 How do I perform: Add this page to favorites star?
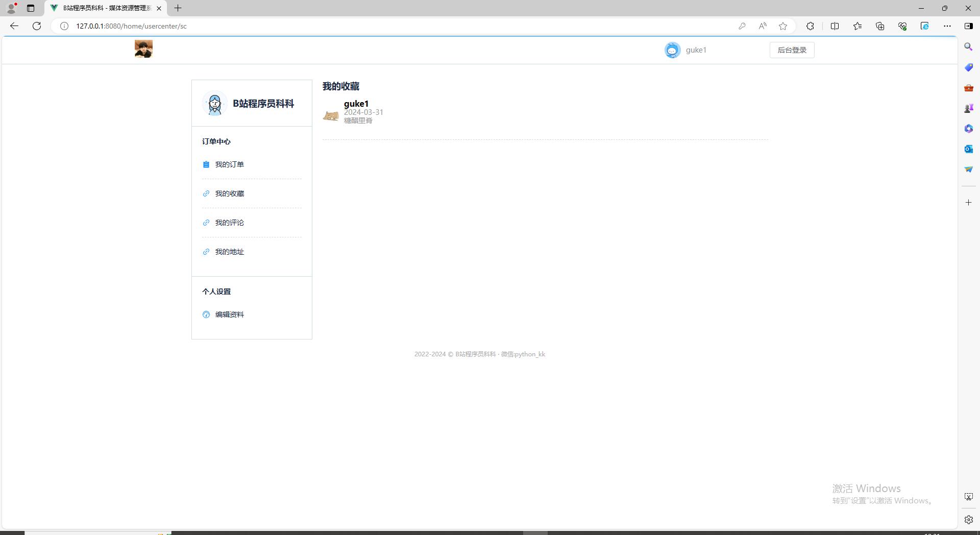pyautogui.click(x=783, y=26)
